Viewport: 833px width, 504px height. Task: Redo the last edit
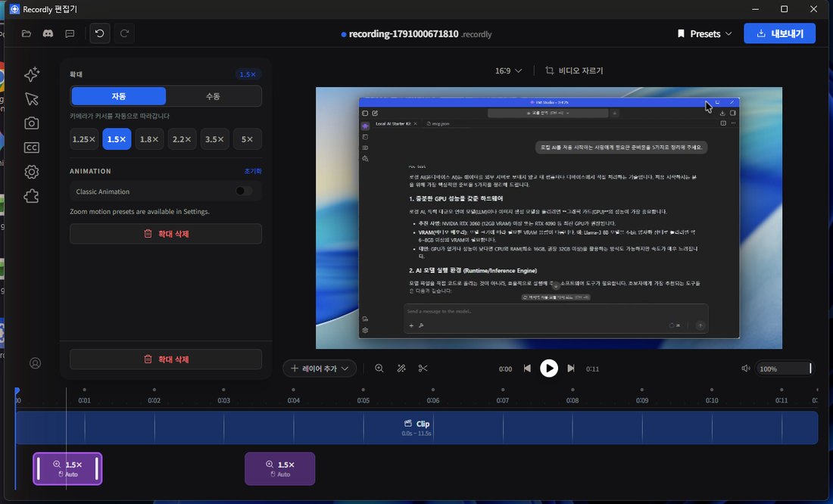click(124, 33)
